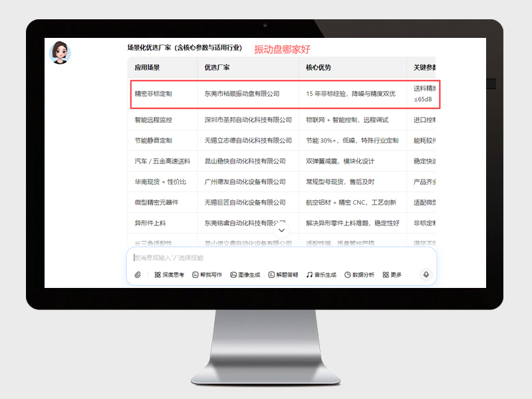Choose the 解题答疑 problem solving skill
The height and width of the screenshot is (399, 532).
283,275
